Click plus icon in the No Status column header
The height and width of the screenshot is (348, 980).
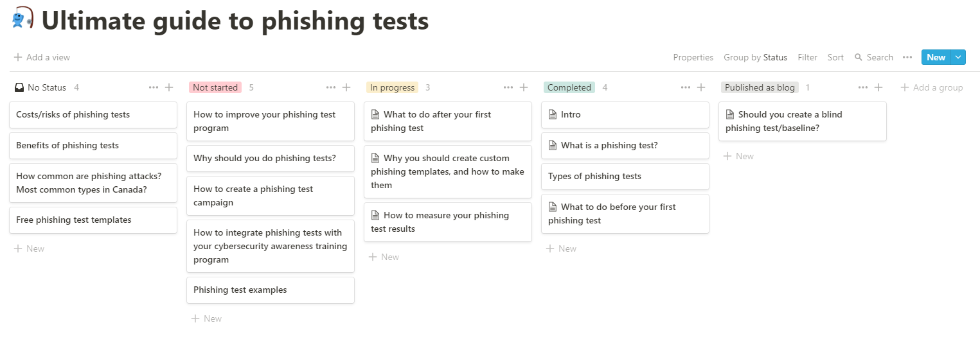(169, 87)
